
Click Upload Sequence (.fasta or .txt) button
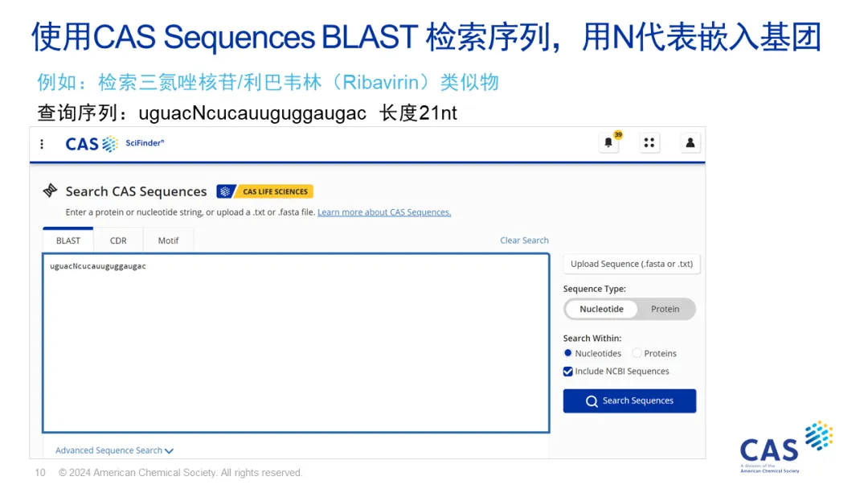632,264
